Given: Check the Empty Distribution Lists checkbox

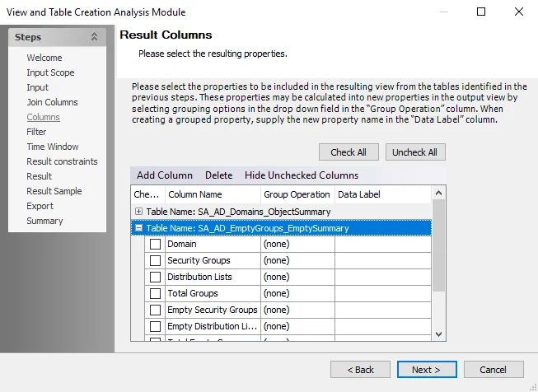Looking at the screenshot, I should (x=155, y=326).
